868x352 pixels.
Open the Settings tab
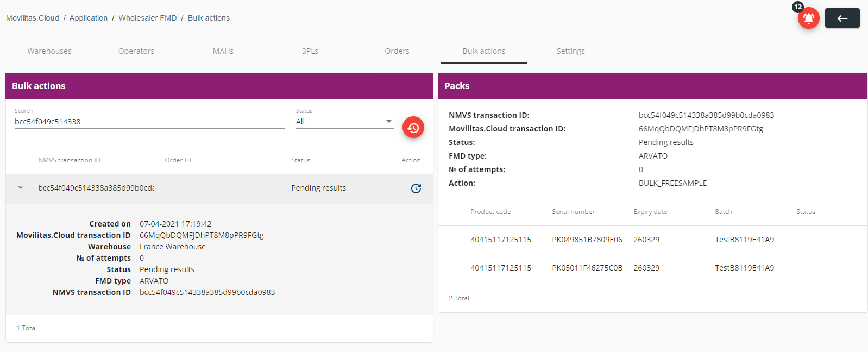pos(571,51)
